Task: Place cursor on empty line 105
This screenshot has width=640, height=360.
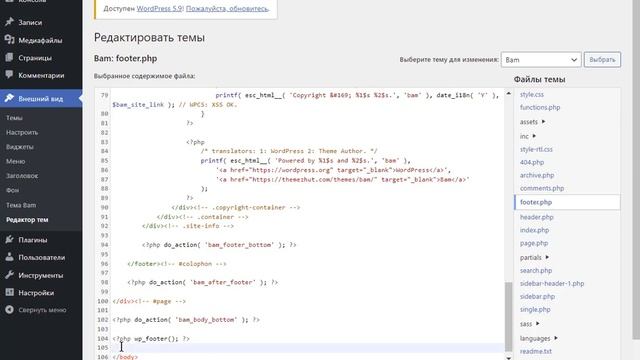Action: pyautogui.click(x=308, y=348)
